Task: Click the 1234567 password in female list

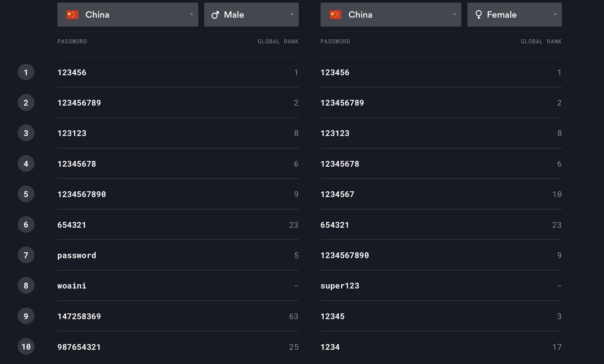Action: [x=337, y=194]
